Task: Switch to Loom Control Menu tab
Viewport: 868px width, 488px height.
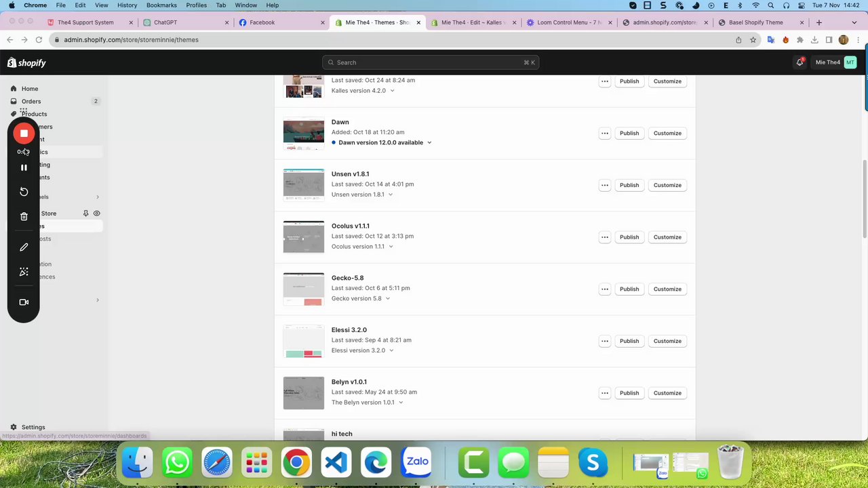Action: (x=570, y=22)
